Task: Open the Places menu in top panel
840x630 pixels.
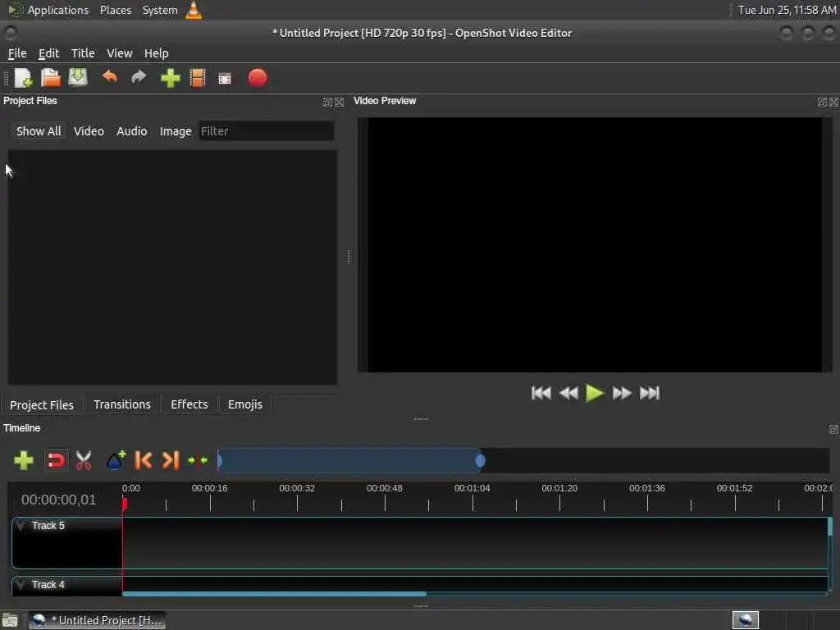Action: (x=116, y=10)
